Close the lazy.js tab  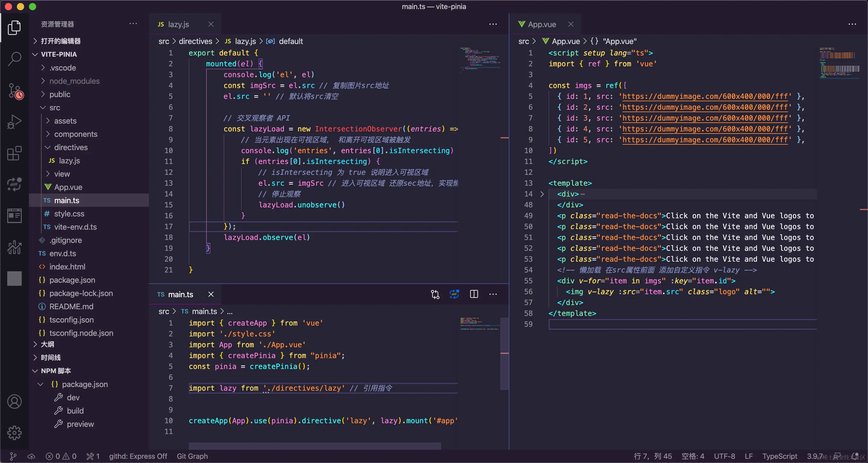point(211,24)
